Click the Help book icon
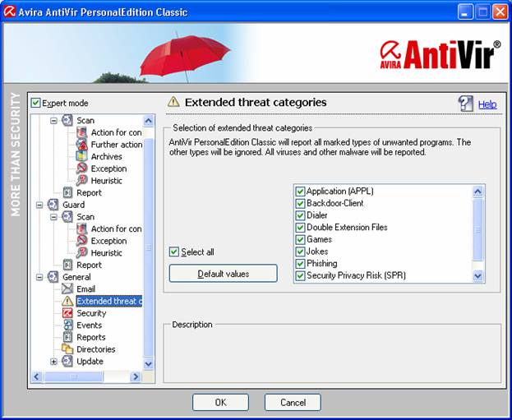The height and width of the screenshot is (420, 512). click(466, 104)
